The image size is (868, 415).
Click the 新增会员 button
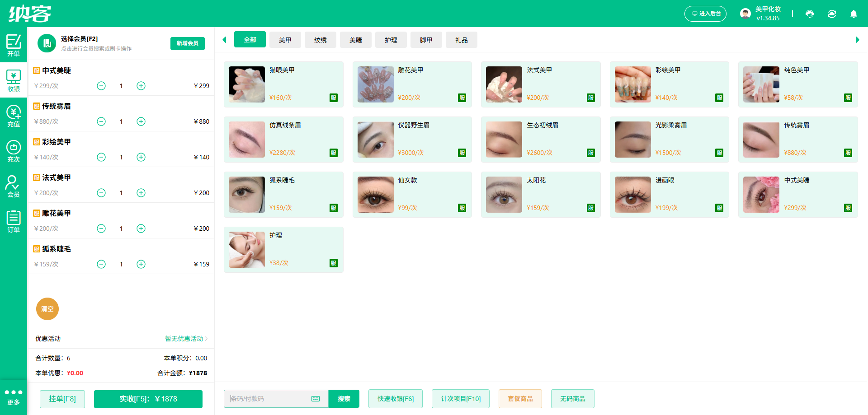click(188, 43)
